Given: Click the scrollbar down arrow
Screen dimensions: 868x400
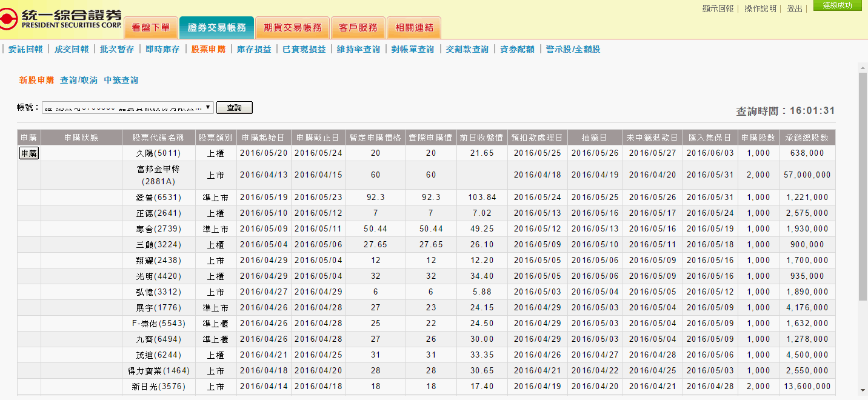Looking at the screenshot, I should [x=863, y=390].
